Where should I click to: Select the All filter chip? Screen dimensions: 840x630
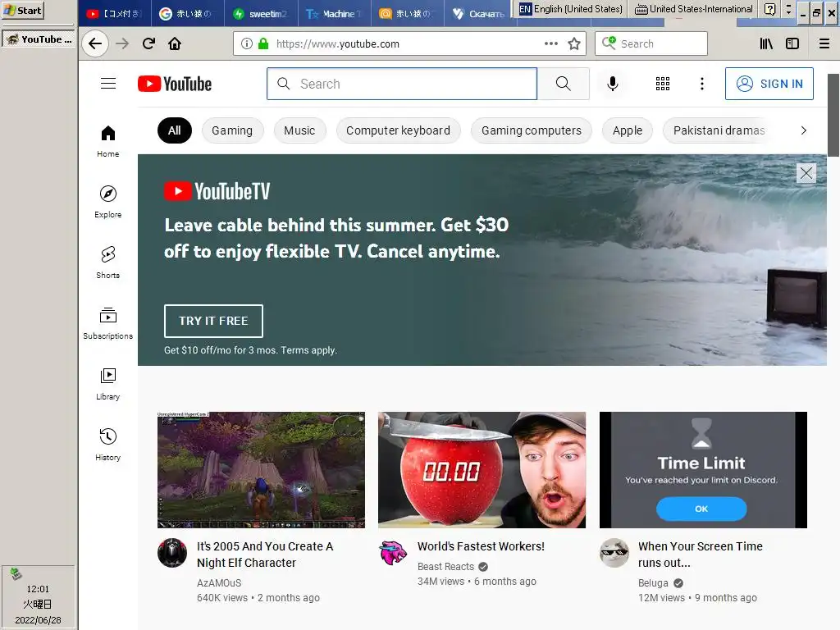pyautogui.click(x=175, y=130)
